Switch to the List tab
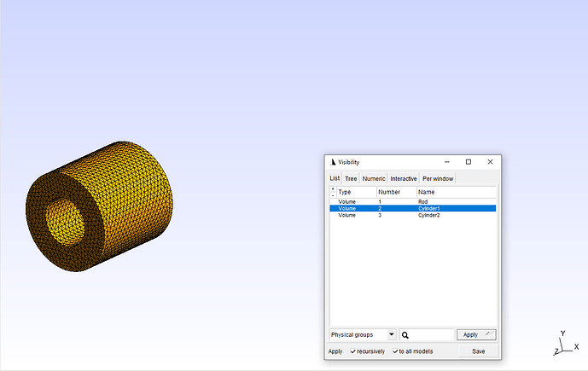 pyautogui.click(x=335, y=178)
